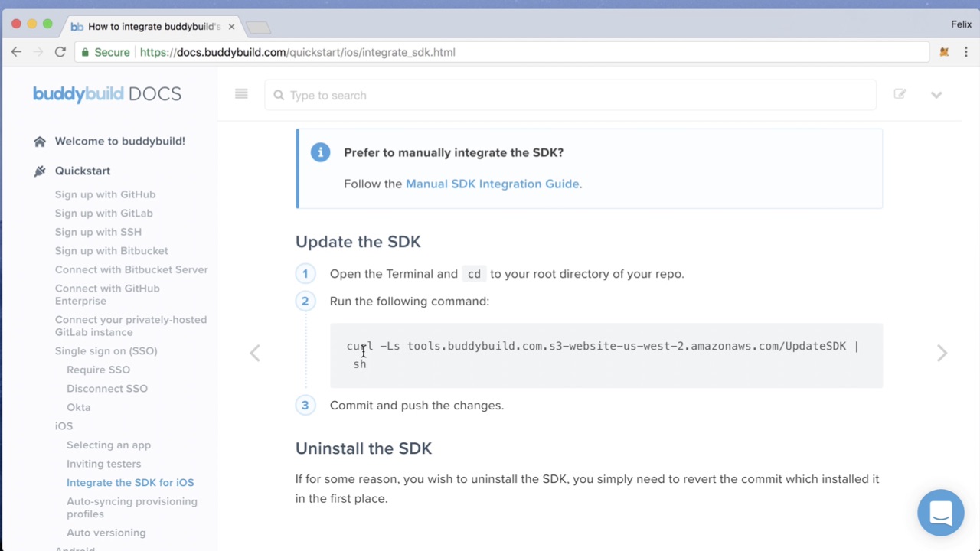The height and width of the screenshot is (551, 980).
Task: Click the left chevron for the previous page
Action: point(254,353)
